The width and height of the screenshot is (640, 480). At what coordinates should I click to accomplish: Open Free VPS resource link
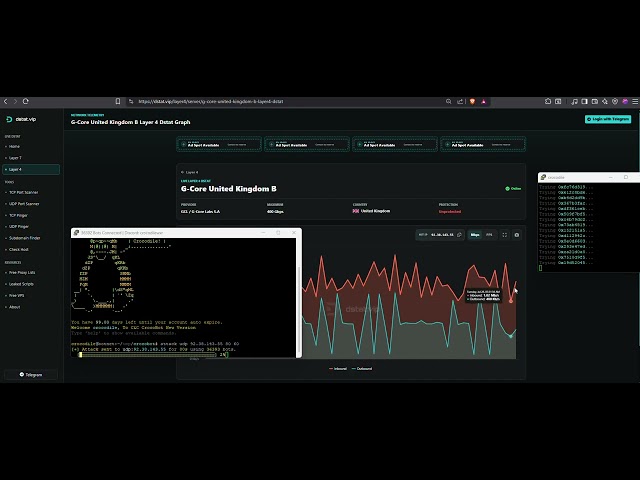pos(17,296)
